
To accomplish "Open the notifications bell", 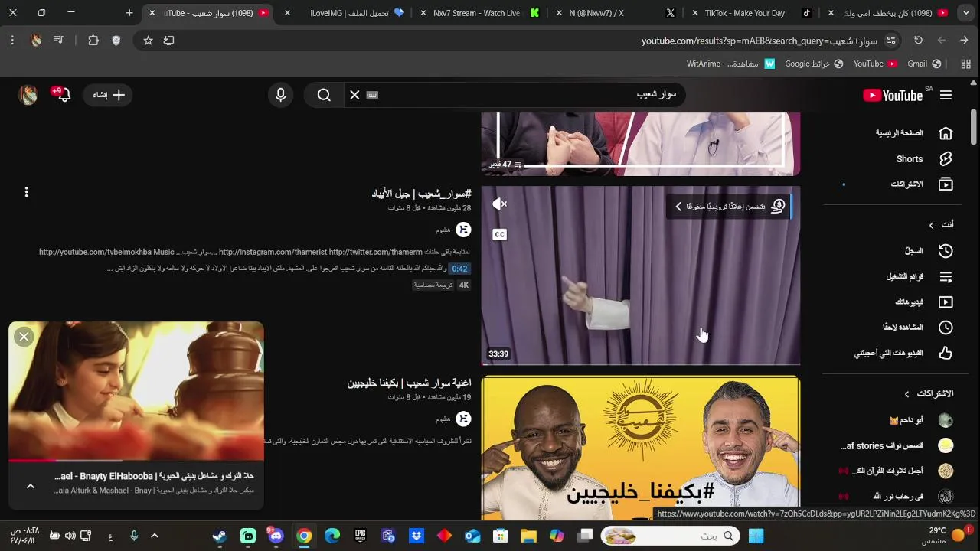I will (x=64, y=95).
